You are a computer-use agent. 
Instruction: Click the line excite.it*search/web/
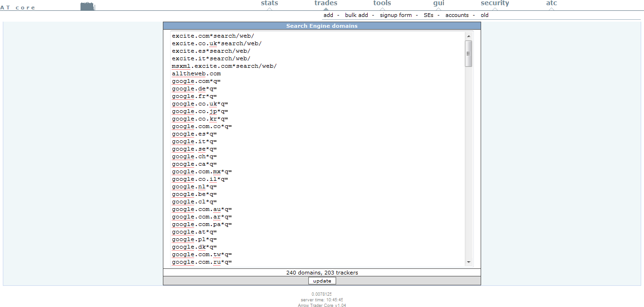click(211, 58)
